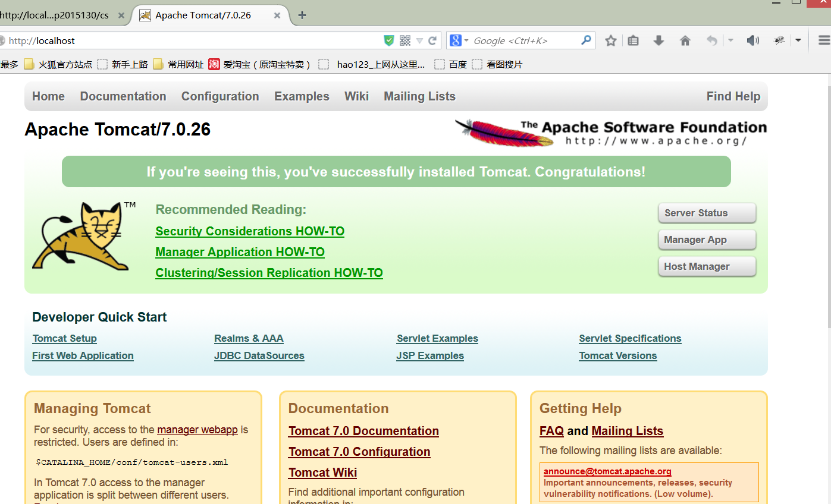Reload the page with refresh icon

click(x=432, y=40)
